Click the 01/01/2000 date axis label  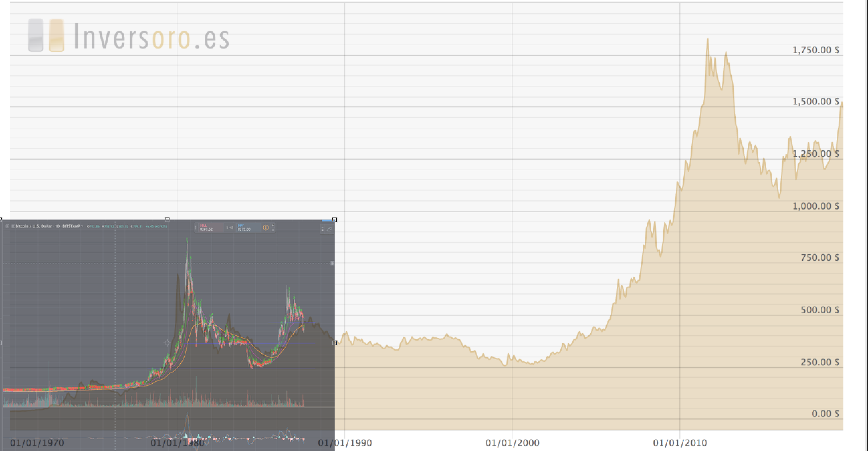512,443
